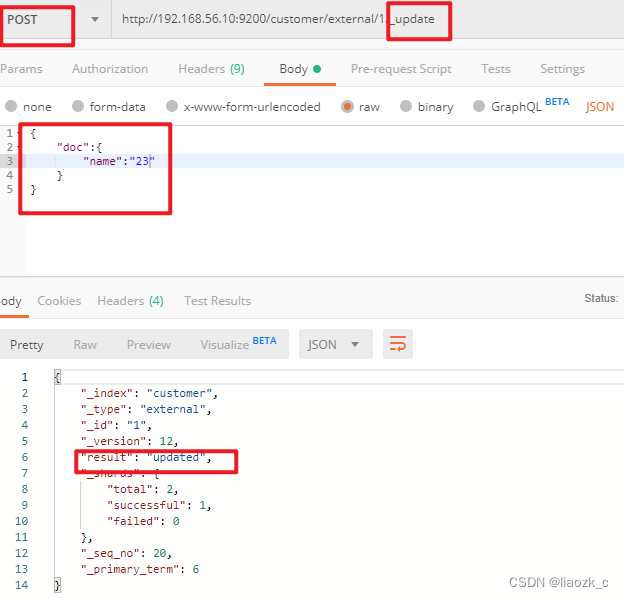The height and width of the screenshot is (598, 624).
Task: Click the Status label in response bar
Action: 601,298
